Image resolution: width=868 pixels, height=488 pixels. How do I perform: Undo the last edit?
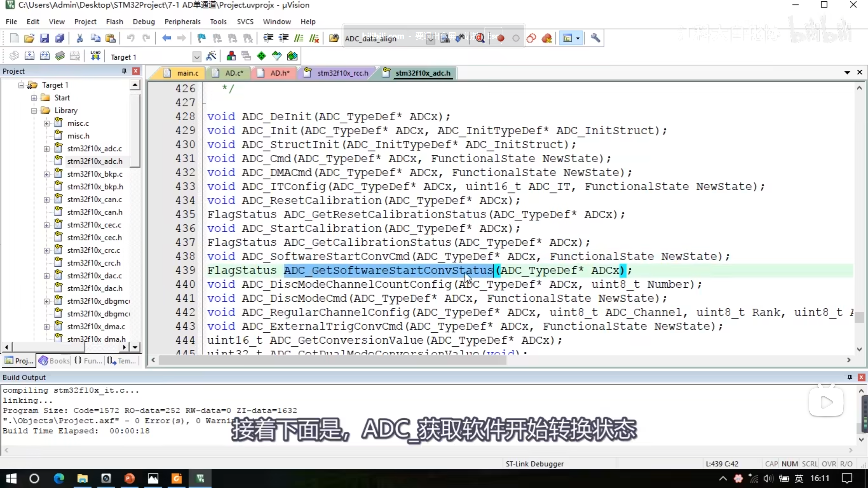tap(131, 38)
